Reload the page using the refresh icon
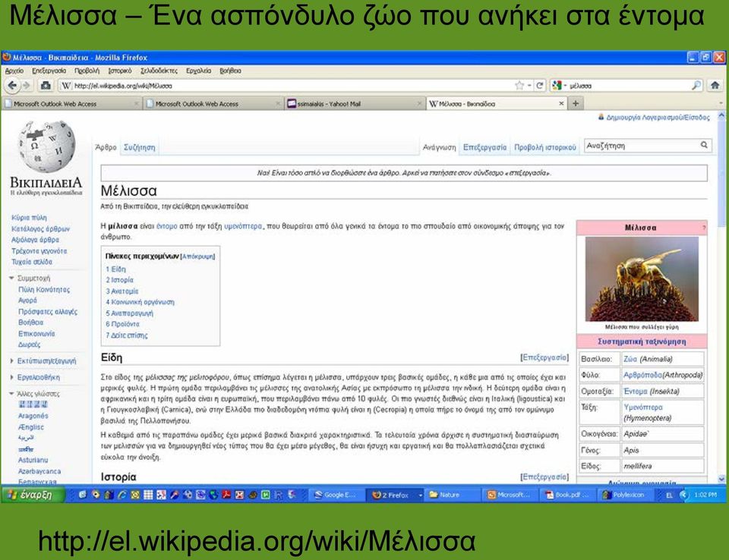This screenshot has height=560, width=729. 539,86
